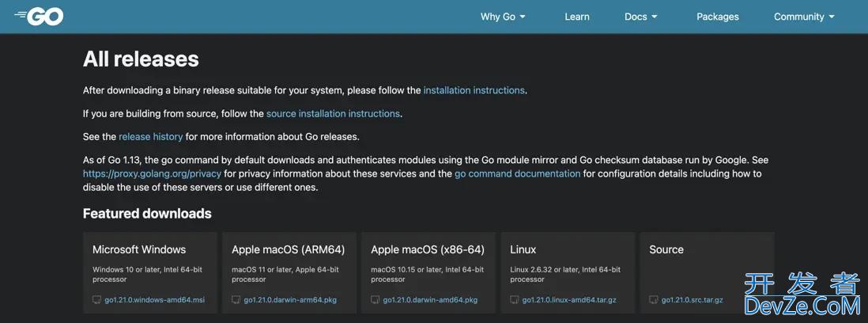Select the Microsoft Windows card title
868x323 pixels.
pos(139,249)
